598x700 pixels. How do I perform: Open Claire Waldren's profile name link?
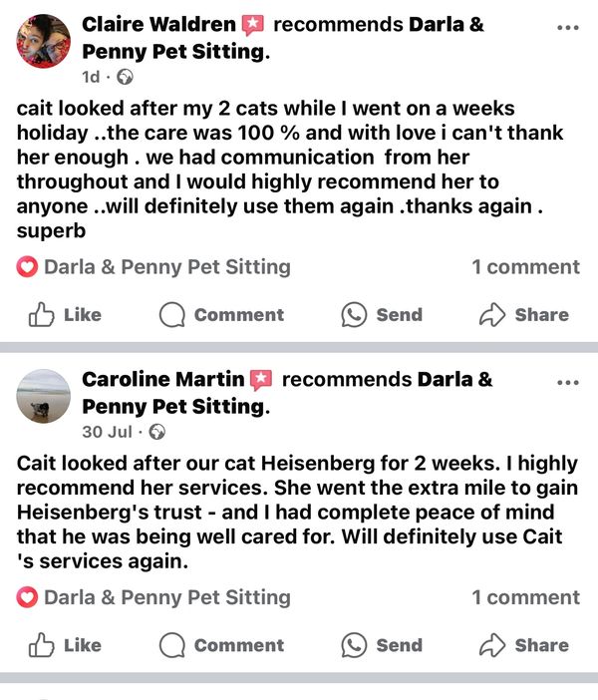coord(158,25)
